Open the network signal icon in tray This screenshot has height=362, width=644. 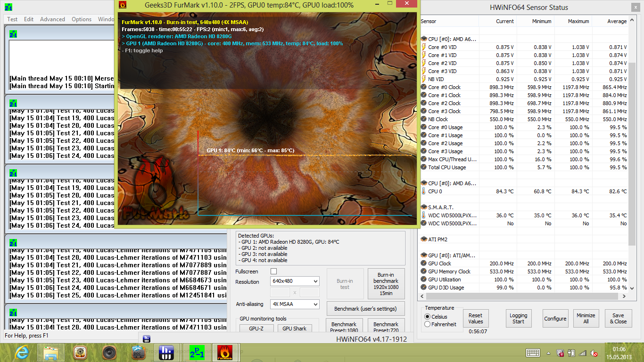click(583, 353)
